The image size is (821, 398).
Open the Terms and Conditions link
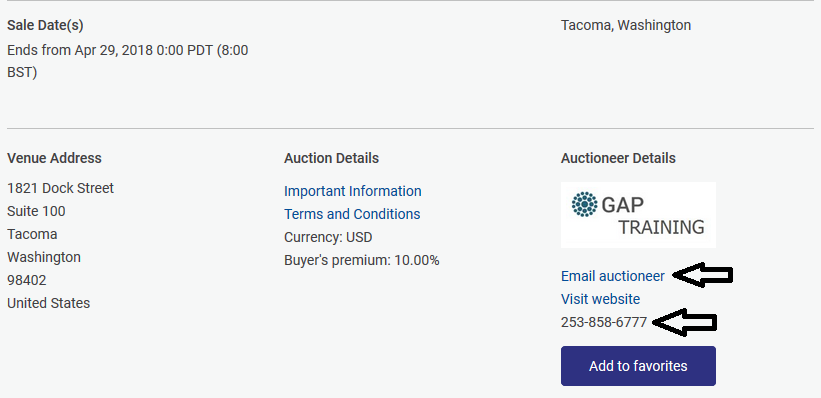pyautogui.click(x=352, y=214)
